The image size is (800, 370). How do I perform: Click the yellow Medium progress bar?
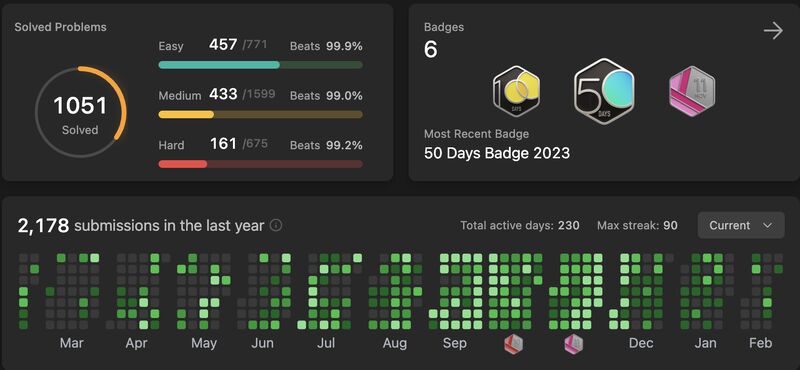(261, 114)
